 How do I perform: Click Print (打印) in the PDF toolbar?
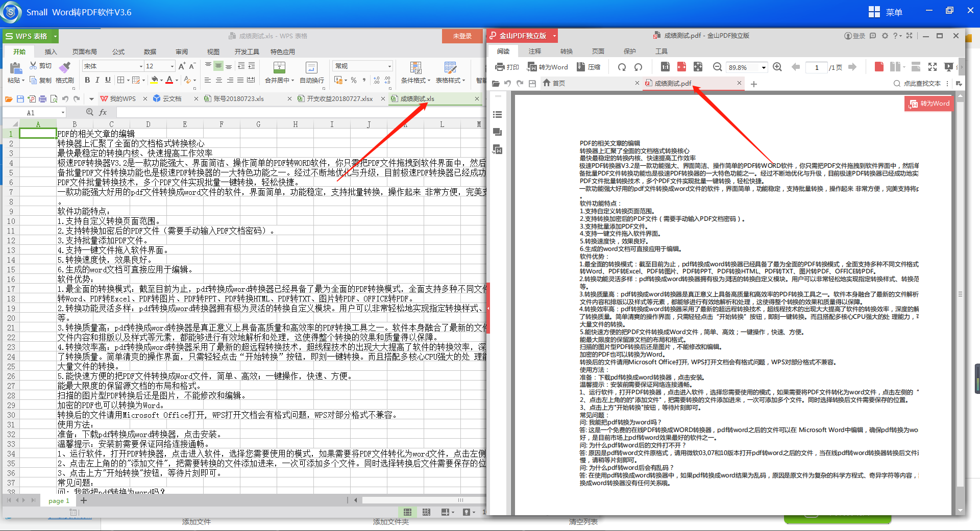pyautogui.click(x=507, y=67)
